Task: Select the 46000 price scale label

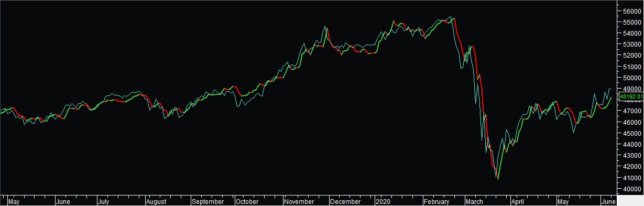Action: coord(632,122)
